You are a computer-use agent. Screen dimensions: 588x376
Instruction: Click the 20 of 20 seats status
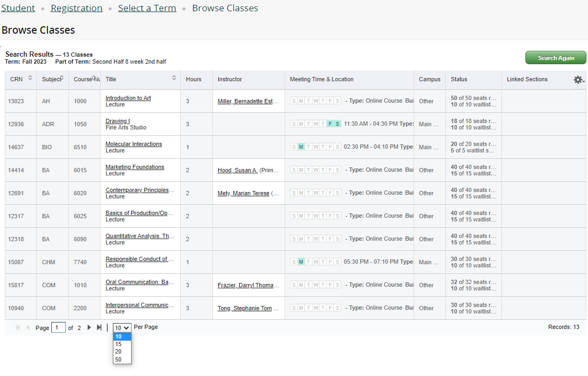pos(474,144)
